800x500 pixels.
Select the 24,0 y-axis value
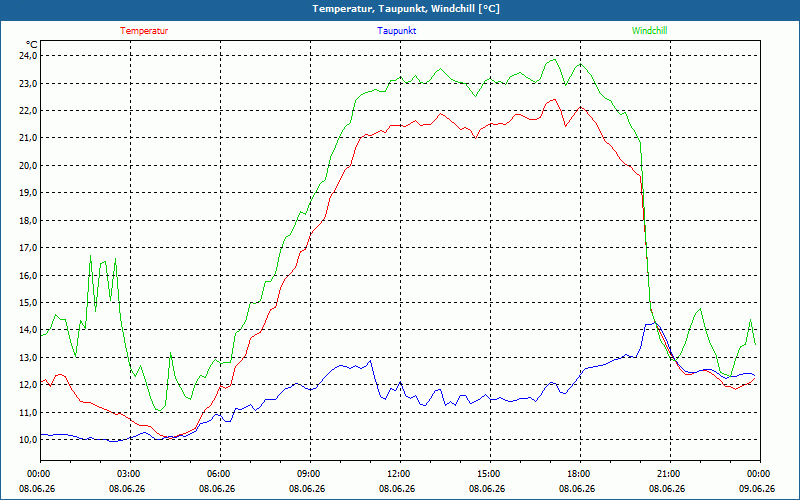28,56
